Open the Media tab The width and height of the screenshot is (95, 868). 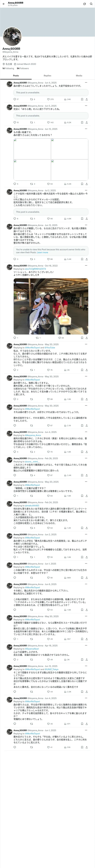click(79, 76)
